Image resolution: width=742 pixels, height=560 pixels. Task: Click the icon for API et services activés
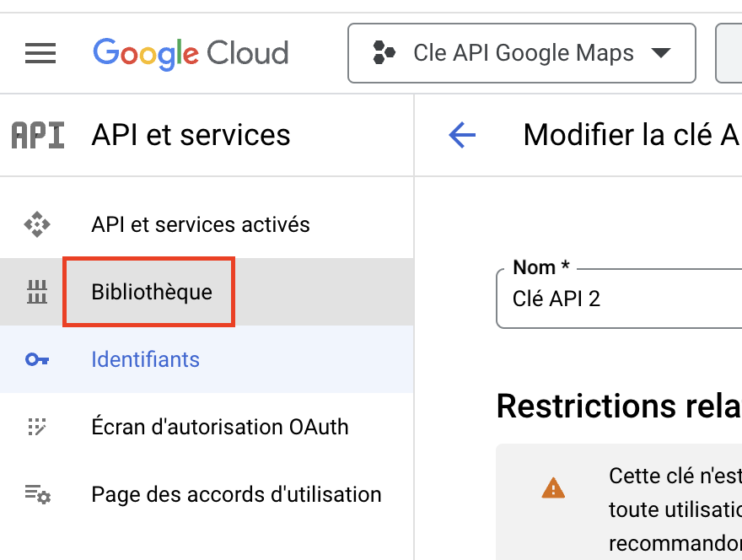(37, 225)
